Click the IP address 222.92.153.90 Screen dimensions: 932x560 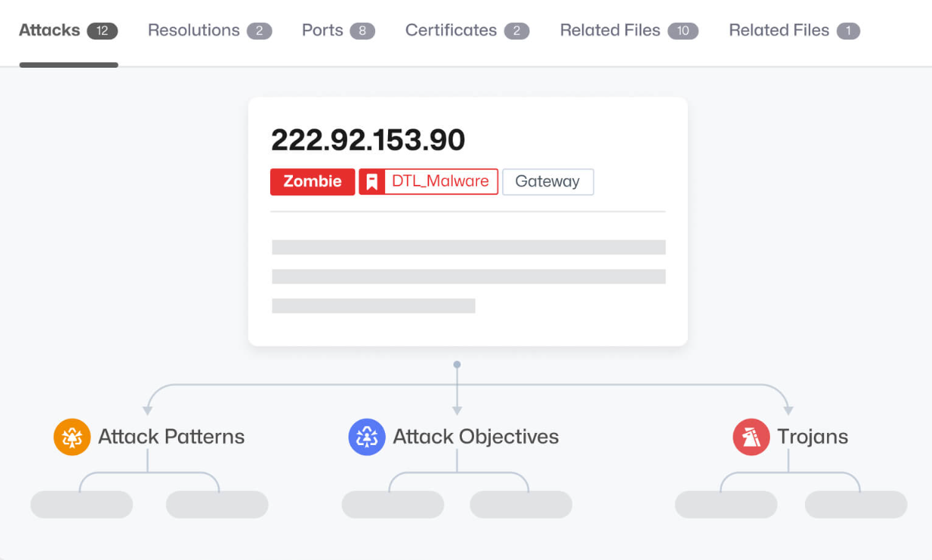[368, 140]
